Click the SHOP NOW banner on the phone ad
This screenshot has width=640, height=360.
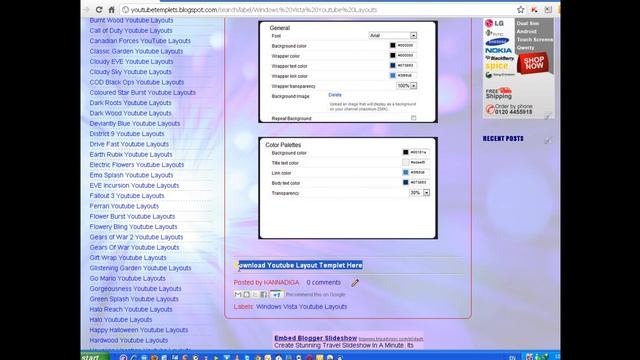[x=534, y=63]
